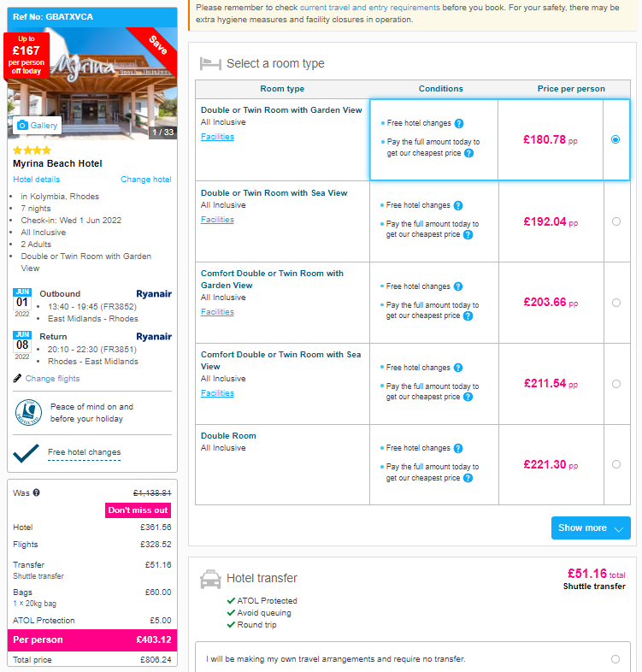Viewport: 642px width, 672px height.
Task: Click the Was price help question icon
Action: coord(37,492)
